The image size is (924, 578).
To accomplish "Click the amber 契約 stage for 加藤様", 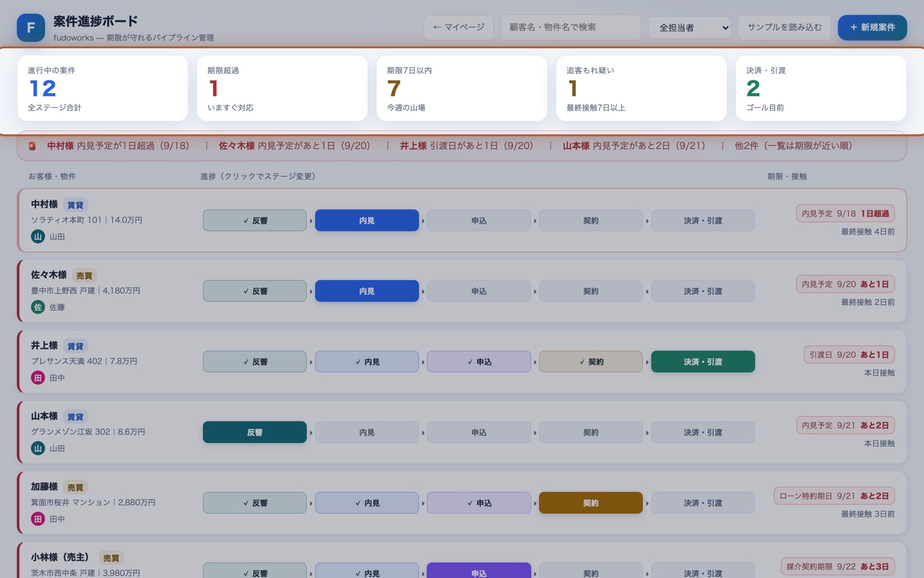I will tap(591, 503).
